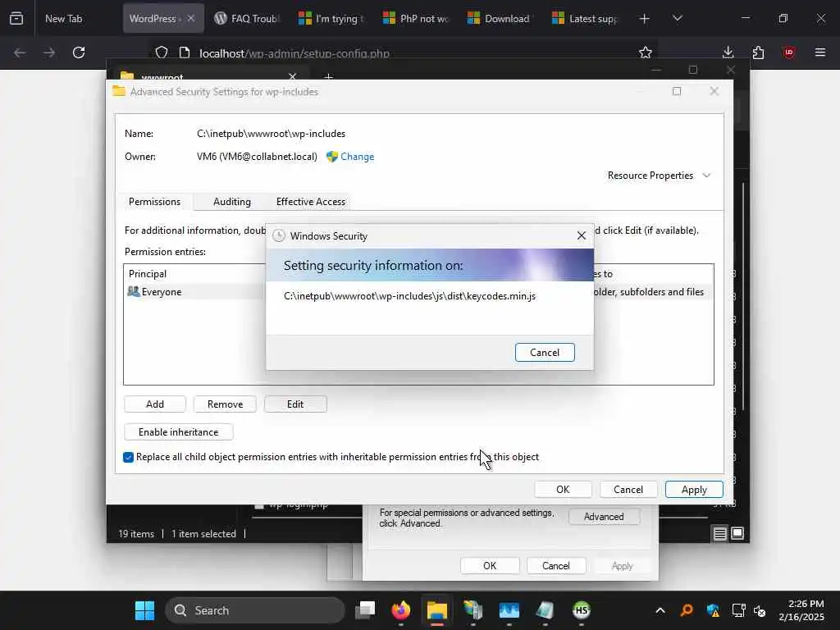This screenshot has height=630, width=840.
Task: Click Add permission entry button
Action: 155,404
